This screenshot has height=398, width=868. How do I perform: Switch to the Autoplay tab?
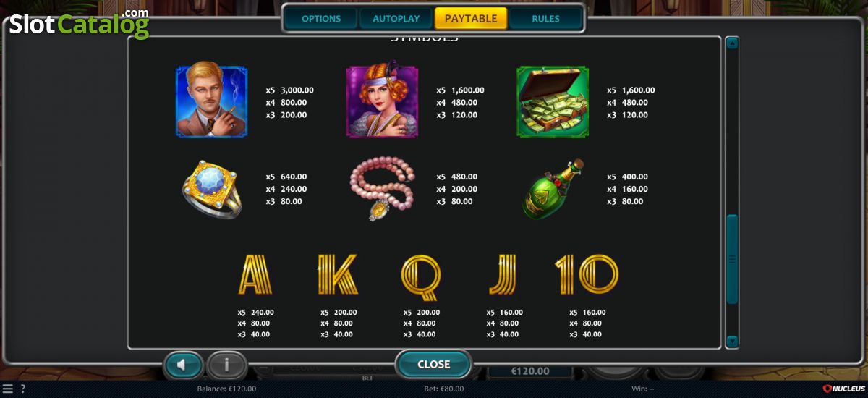pos(396,18)
